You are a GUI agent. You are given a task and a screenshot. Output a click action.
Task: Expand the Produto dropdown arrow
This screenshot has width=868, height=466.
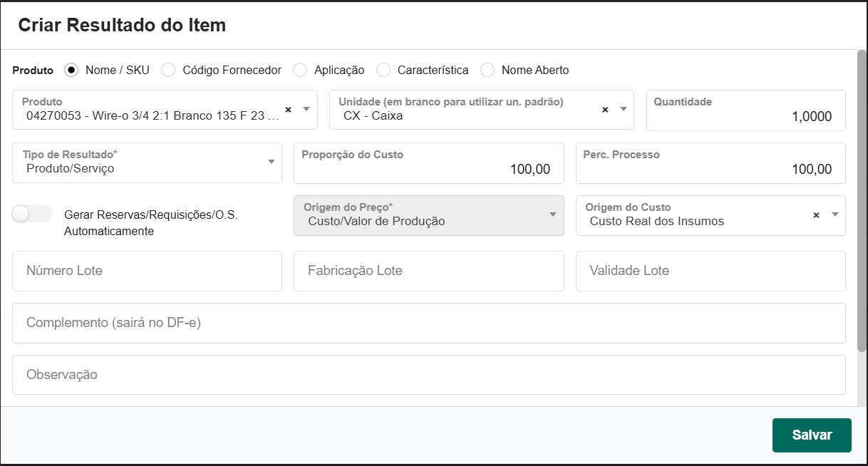(306, 109)
